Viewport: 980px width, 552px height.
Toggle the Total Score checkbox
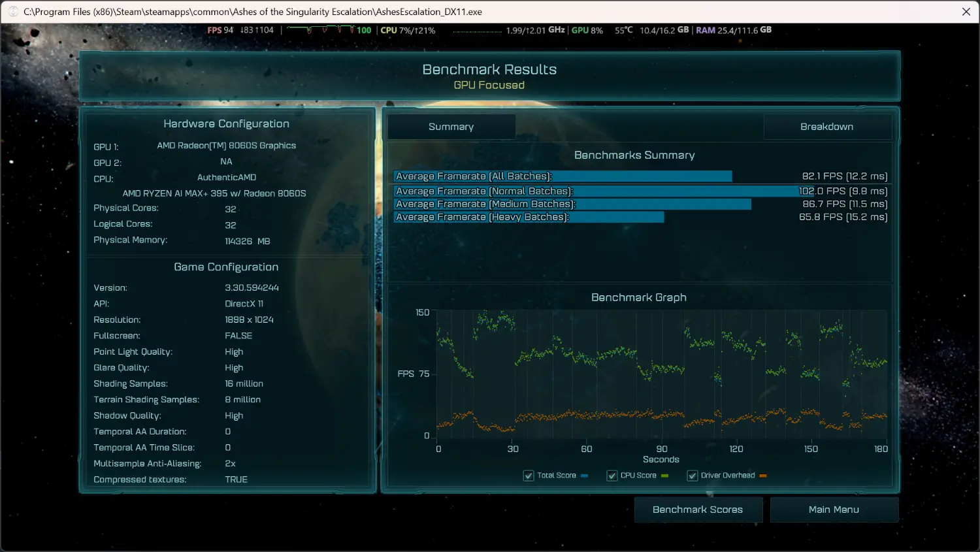tap(529, 476)
